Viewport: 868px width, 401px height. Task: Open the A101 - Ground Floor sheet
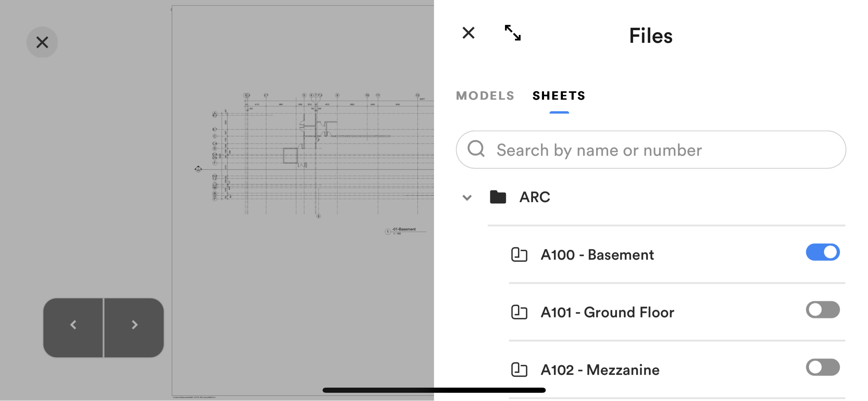[x=607, y=312]
